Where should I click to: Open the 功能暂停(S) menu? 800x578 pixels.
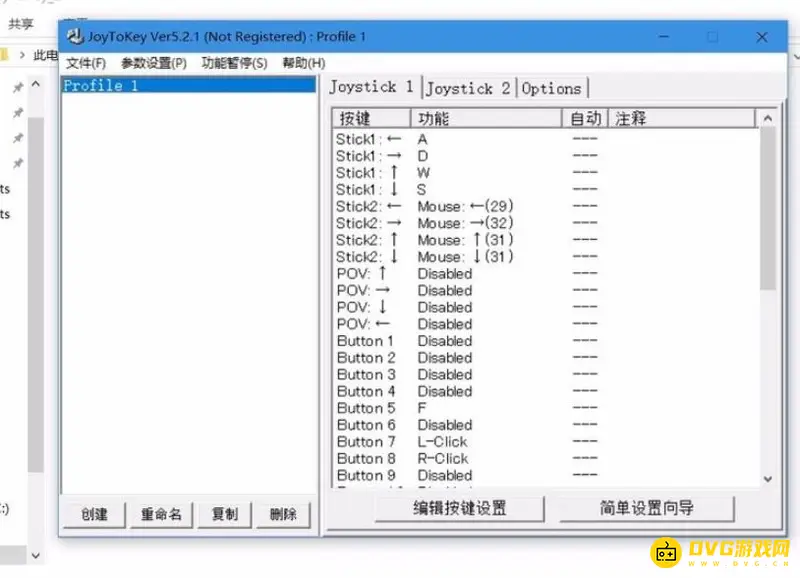(x=234, y=63)
